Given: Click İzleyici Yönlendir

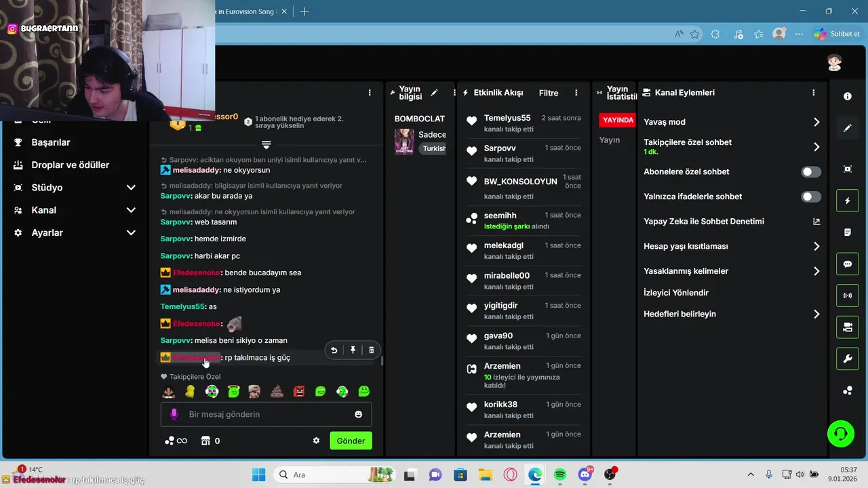Looking at the screenshot, I should (676, 293).
